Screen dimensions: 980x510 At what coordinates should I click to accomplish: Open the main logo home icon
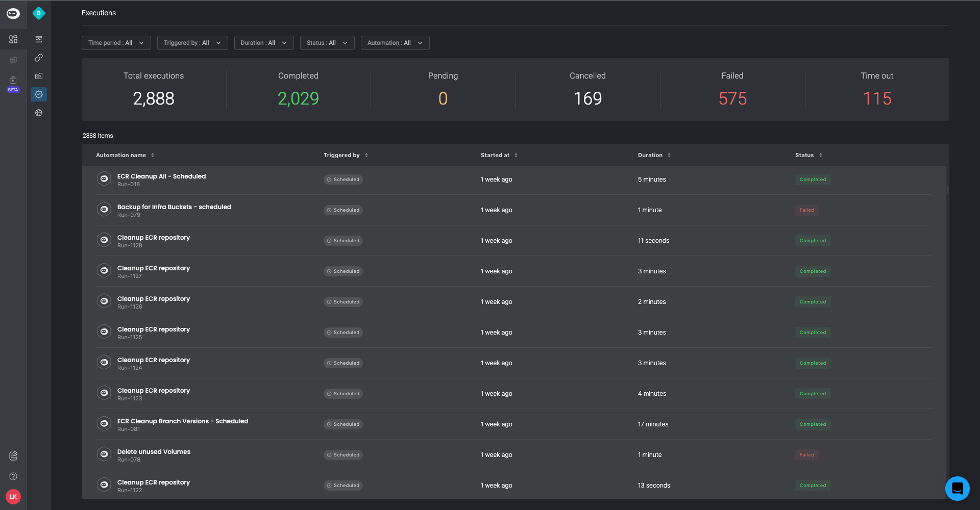click(13, 14)
